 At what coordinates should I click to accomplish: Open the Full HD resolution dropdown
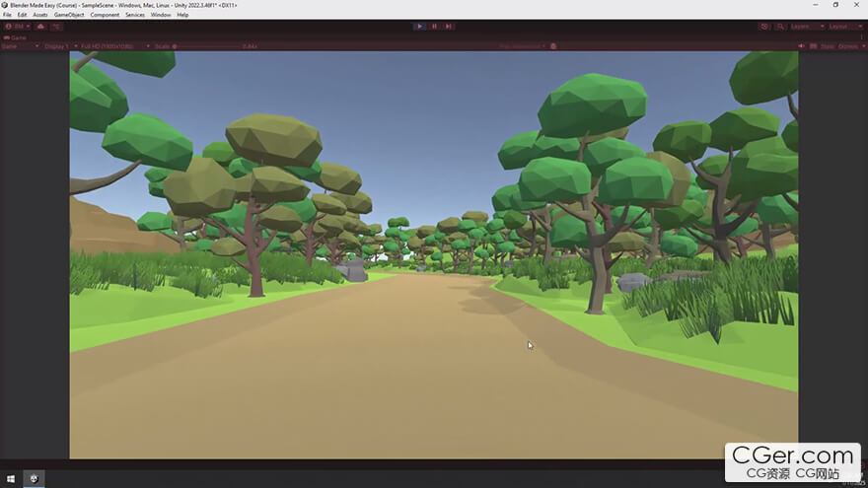[x=108, y=46]
